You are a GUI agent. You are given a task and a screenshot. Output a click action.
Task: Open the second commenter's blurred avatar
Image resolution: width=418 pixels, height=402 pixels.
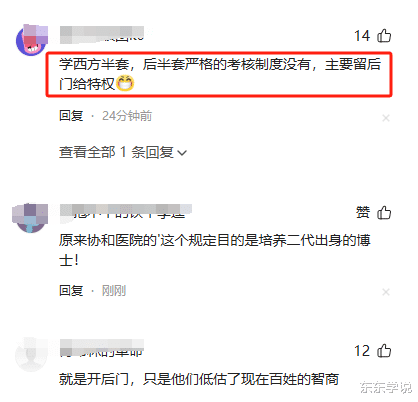[x=30, y=217]
